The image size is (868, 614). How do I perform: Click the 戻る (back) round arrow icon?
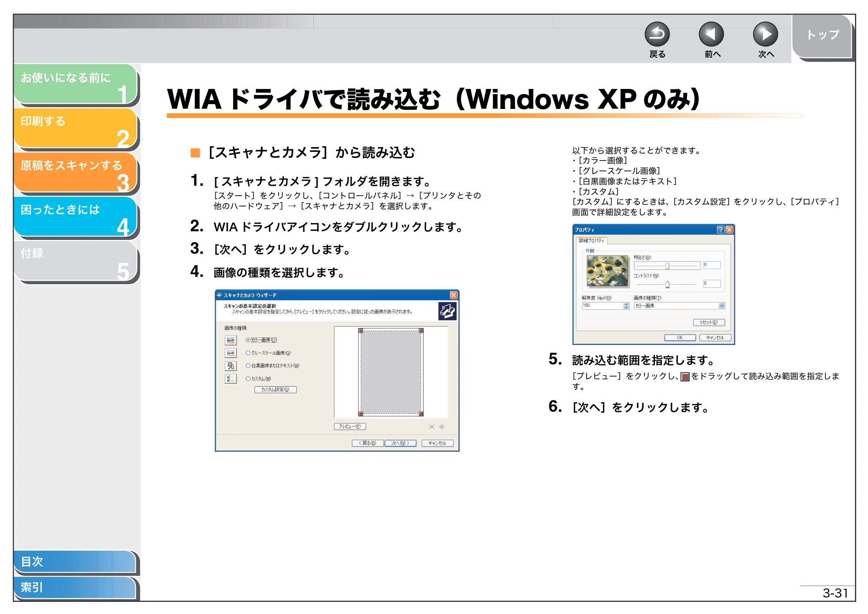click(x=657, y=34)
